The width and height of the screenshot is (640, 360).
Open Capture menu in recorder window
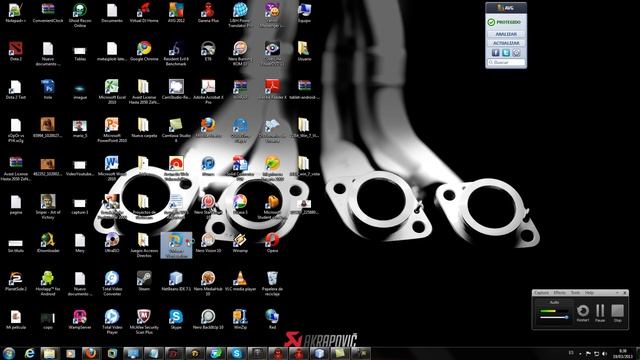(x=542, y=293)
